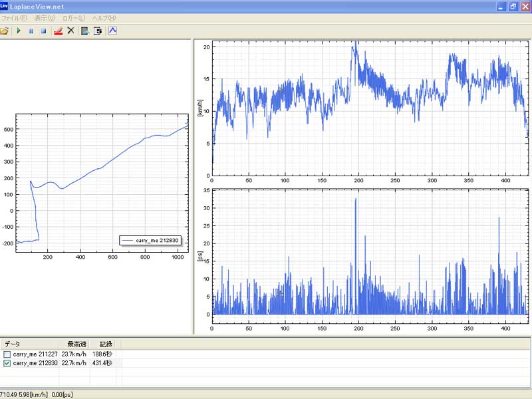The image size is (532, 399).
Task: Stop playback with the blue square icon
Action: pos(43,31)
